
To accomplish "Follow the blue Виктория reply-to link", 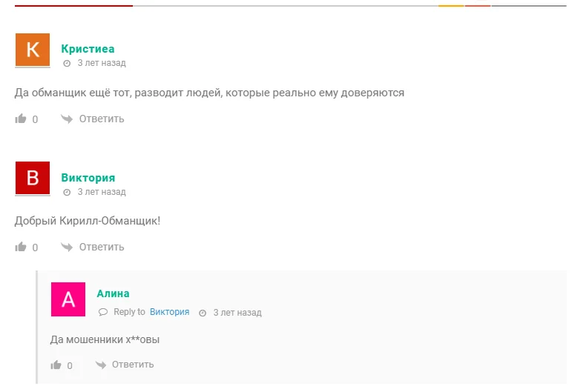I will (x=169, y=312).
